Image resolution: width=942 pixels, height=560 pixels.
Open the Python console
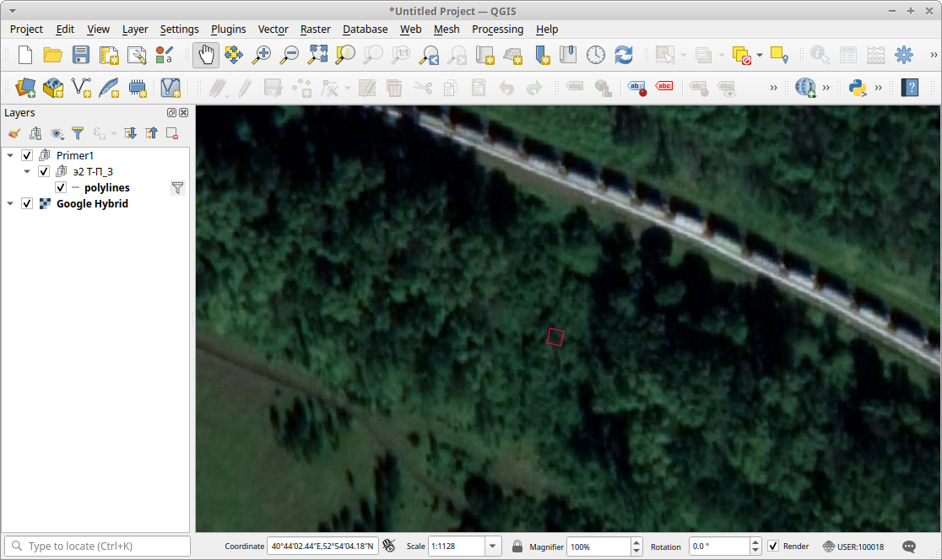(x=860, y=86)
